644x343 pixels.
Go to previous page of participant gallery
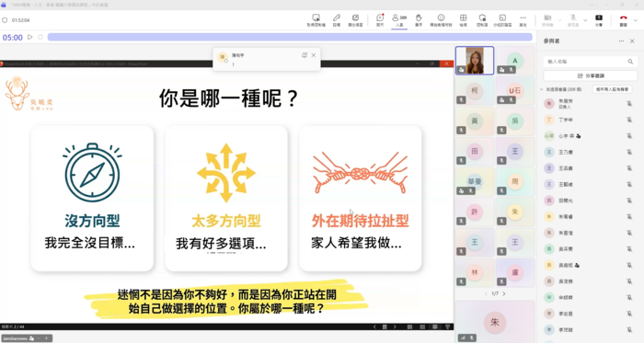pos(486,293)
